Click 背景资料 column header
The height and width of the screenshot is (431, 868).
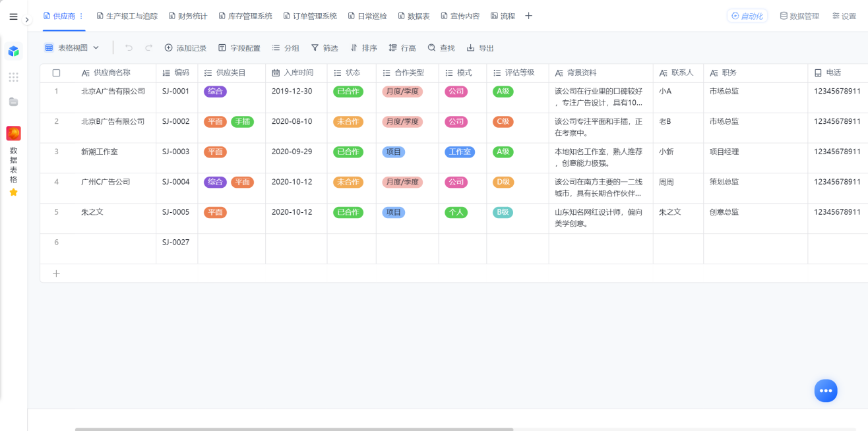(601, 73)
